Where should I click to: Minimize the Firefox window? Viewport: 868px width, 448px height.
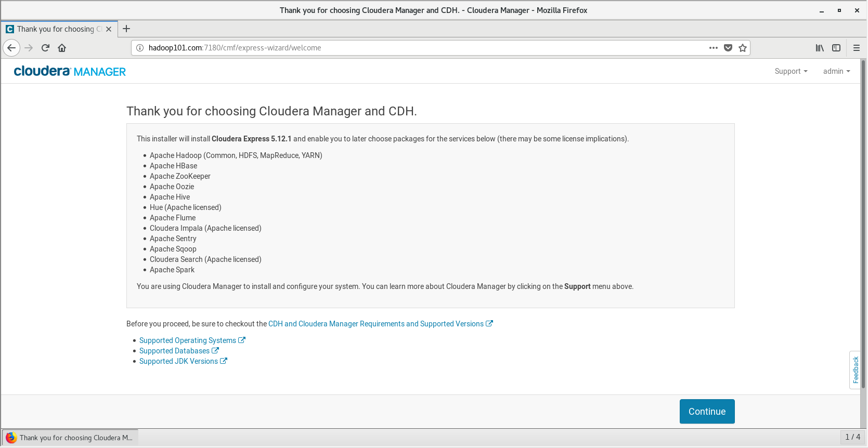(822, 10)
